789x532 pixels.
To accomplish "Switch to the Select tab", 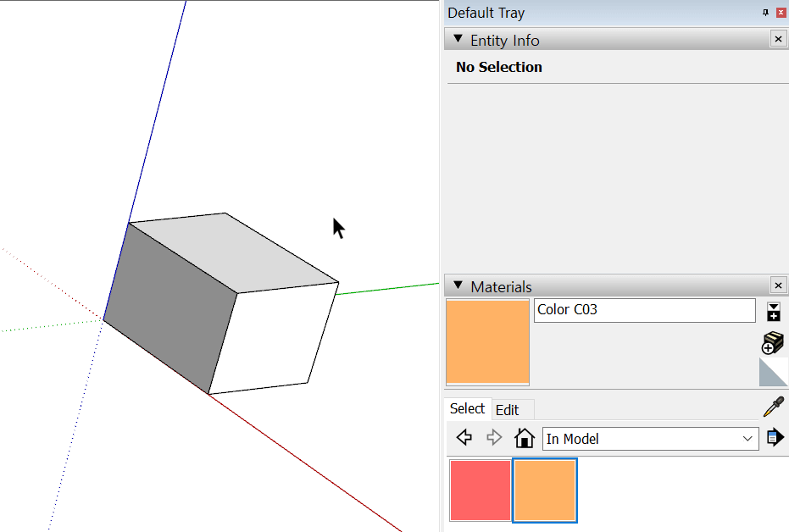I will click(468, 409).
